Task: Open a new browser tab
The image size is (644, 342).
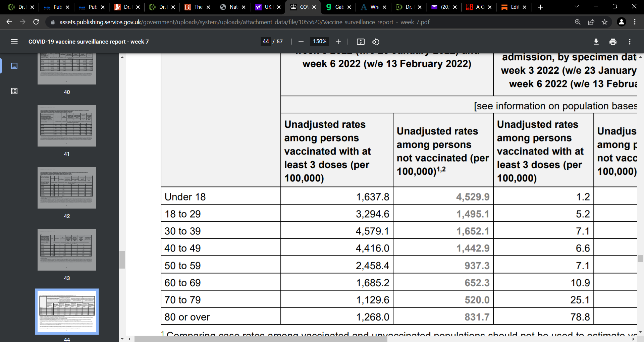Action: coord(540,7)
